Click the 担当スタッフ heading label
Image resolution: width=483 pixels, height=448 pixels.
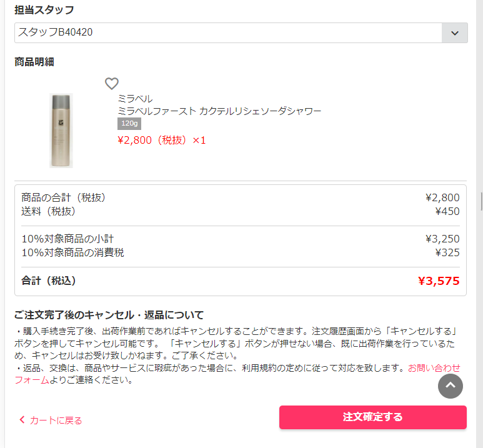(x=44, y=10)
